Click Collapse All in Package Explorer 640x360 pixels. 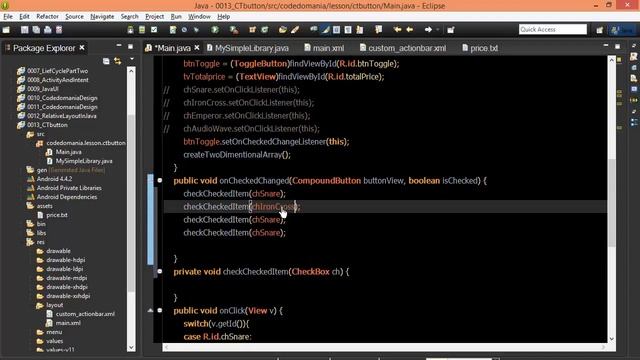click(106, 61)
